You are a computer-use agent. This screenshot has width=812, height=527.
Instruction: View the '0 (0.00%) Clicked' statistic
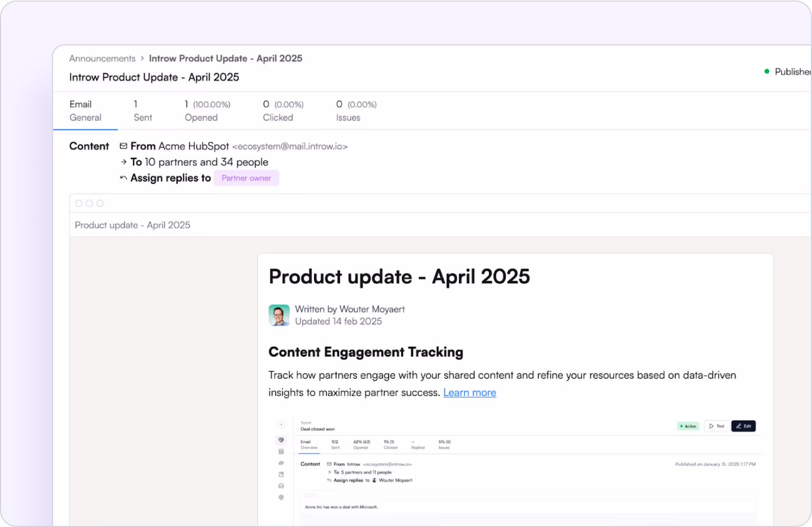[283, 111]
